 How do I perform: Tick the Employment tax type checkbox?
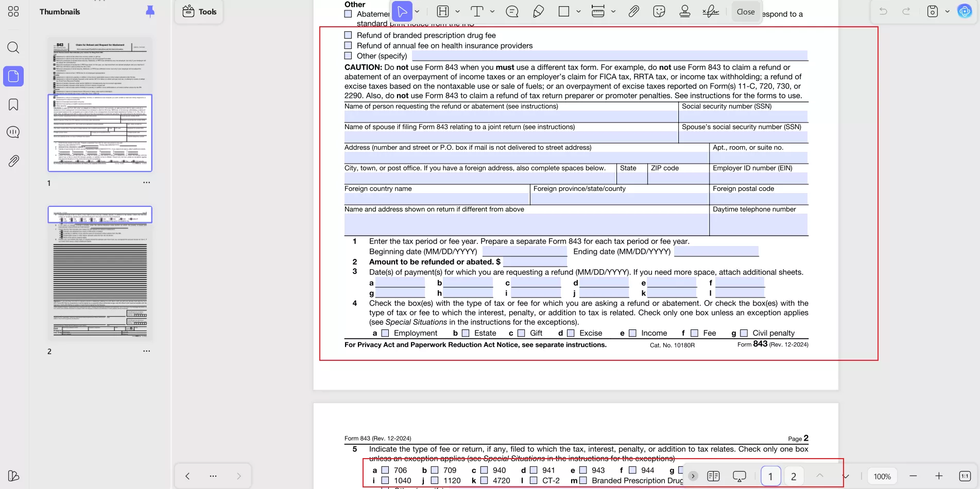click(x=385, y=333)
